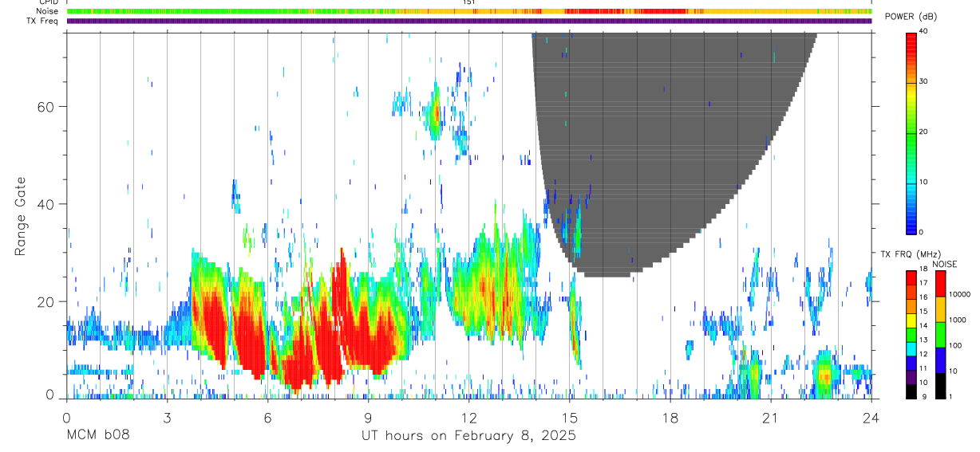Click the 10000 label on NOISE legend
The width and height of the screenshot is (980, 452).
click(961, 294)
